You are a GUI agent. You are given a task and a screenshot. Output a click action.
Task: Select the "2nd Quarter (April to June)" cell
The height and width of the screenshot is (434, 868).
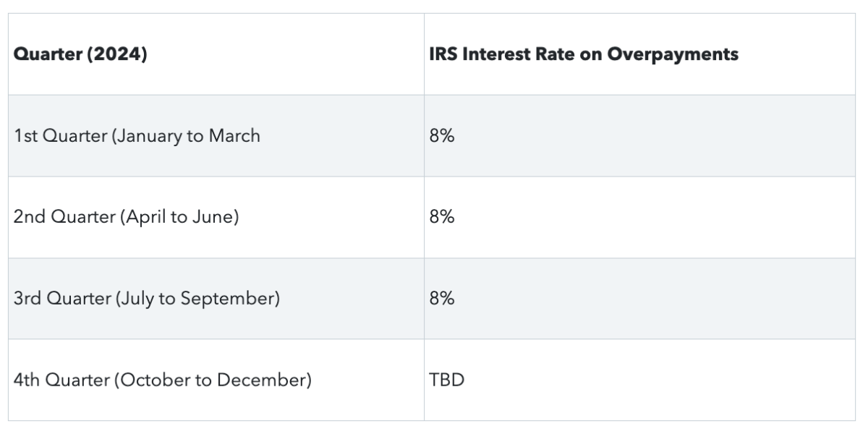tap(126, 216)
